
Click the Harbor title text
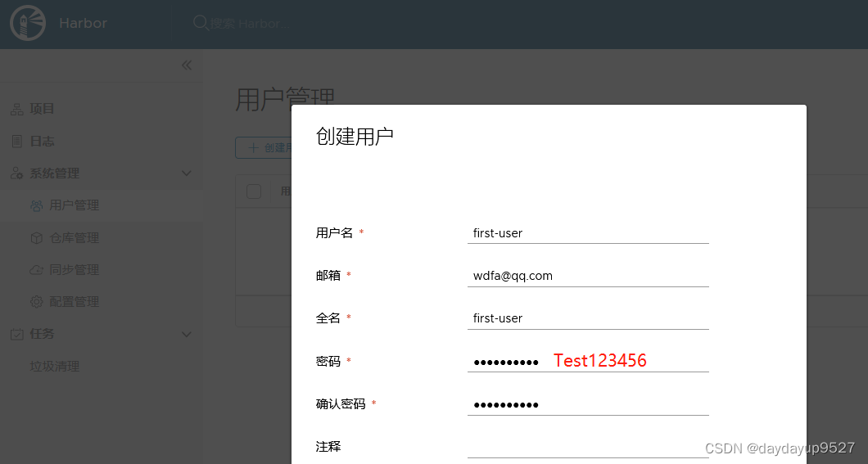pos(83,23)
